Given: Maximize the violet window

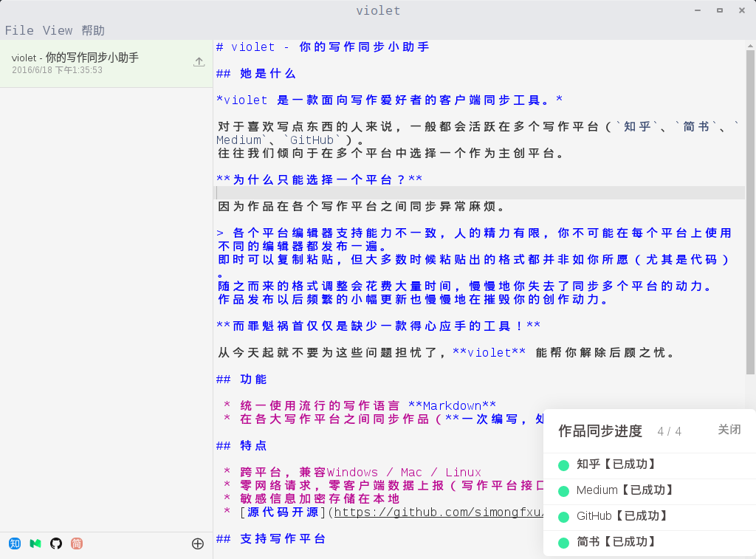Looking at the screenshot, I should coord(720,10).
